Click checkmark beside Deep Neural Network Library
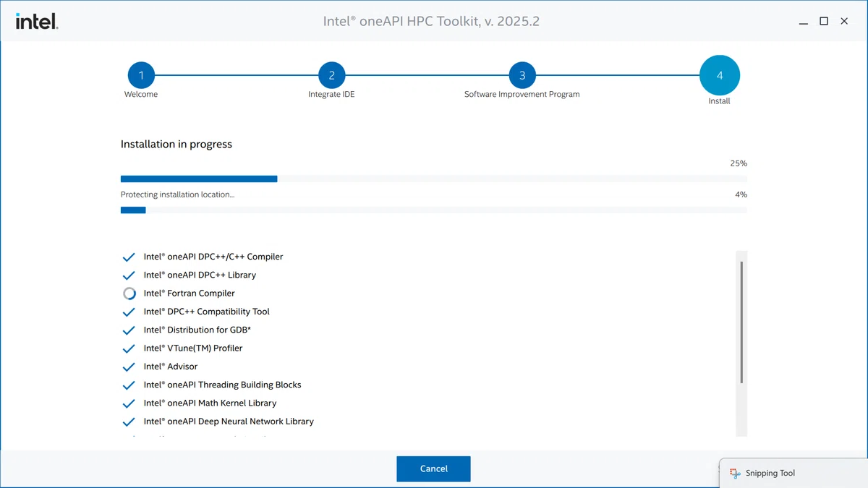Viewport: 868px width, 488px height. coord(129,421)
